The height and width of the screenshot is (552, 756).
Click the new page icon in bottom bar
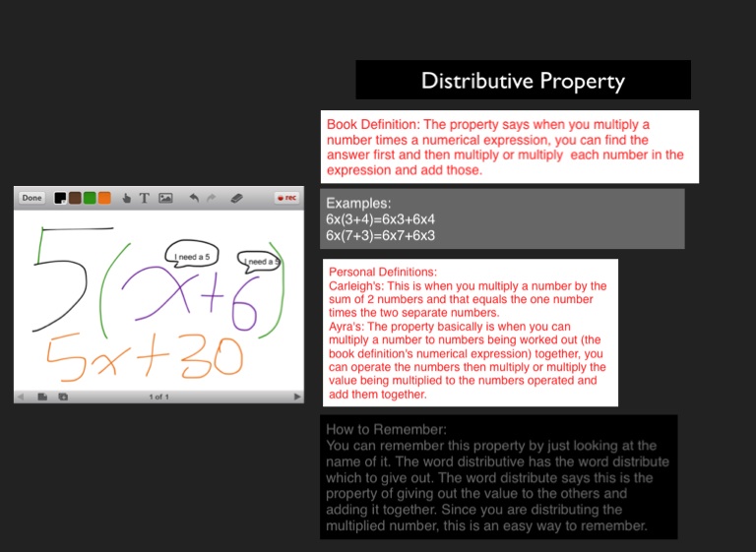tap(42, 397)
